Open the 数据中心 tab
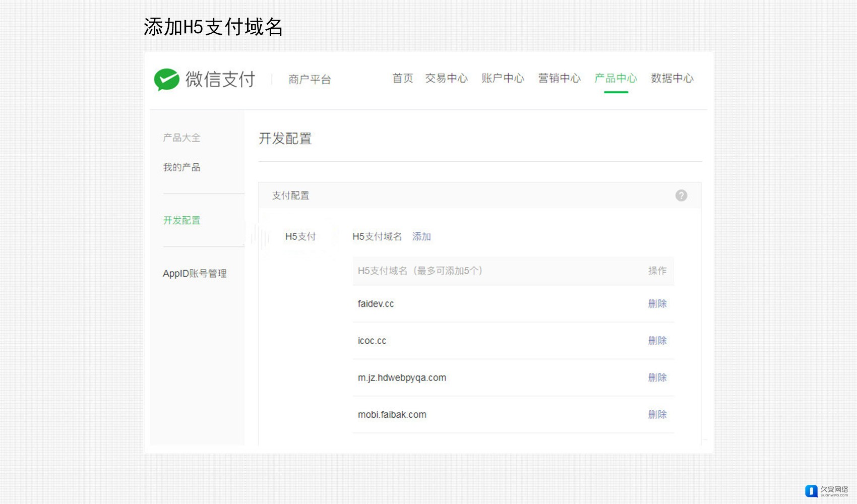The height and width of the screenshot is (504, 857). [672, 79]
